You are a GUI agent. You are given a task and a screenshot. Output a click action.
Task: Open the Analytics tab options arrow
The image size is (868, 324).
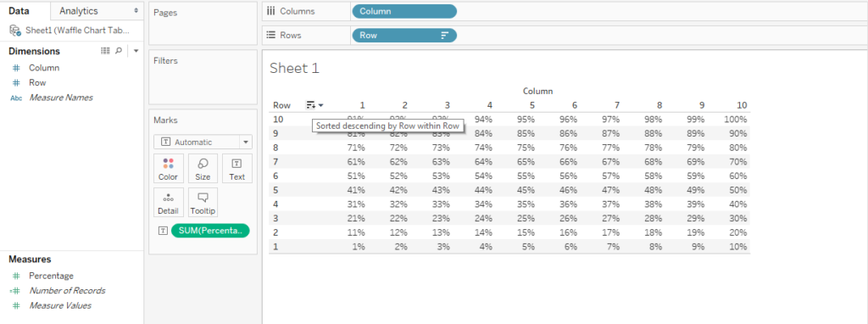point(136,10)
